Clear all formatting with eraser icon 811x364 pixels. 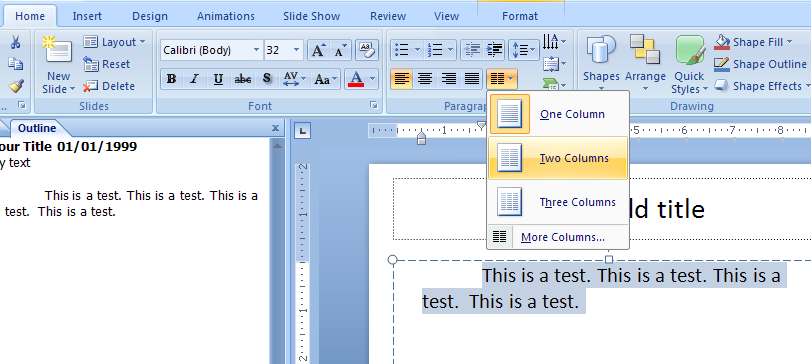367,50
